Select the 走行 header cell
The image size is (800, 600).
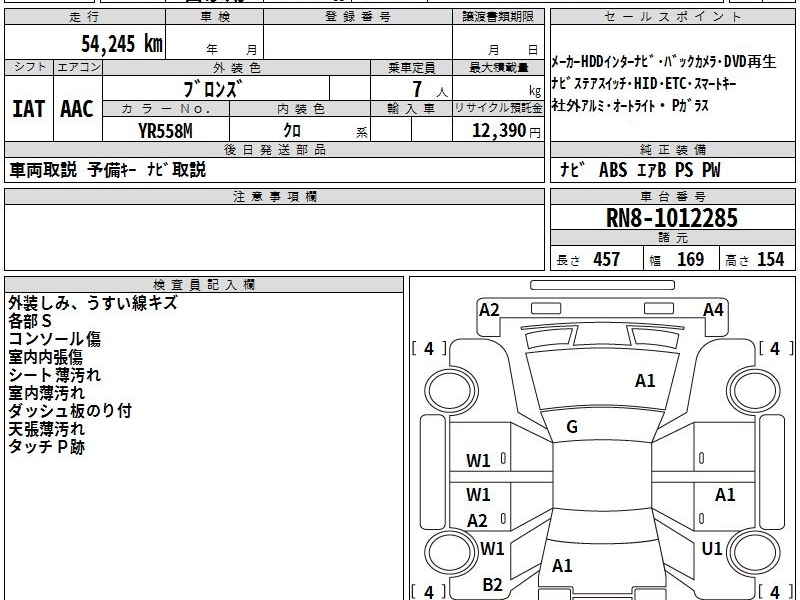pos(85,17)
